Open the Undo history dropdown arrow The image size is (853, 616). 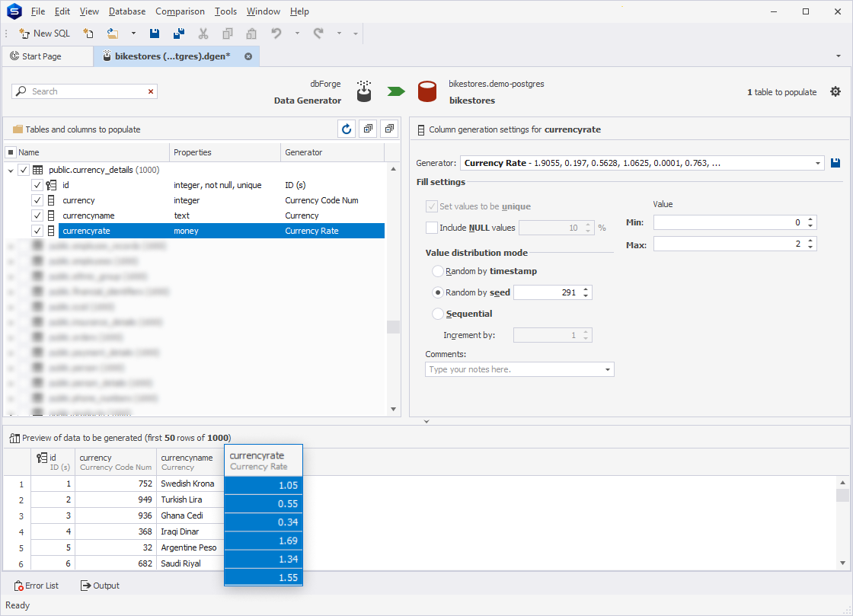(x=297, y=34)
